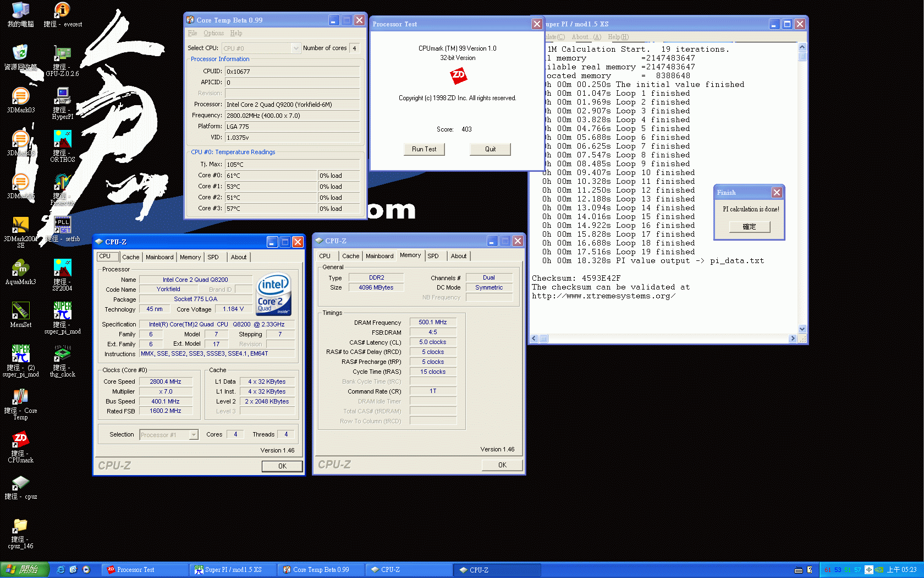Select Memory tab in left CPU-Z window
The width and height of the screenshot is (924, 578).
(190, 257)
